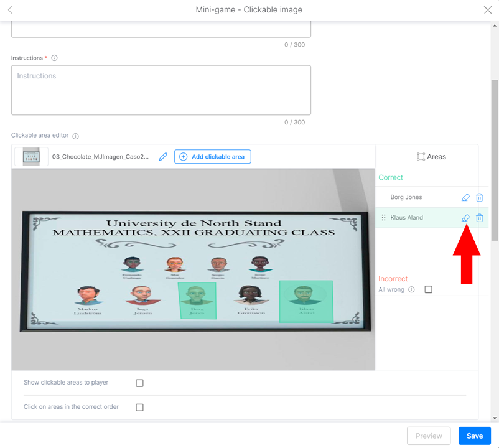Click the scrollbar down arrow

tap(495, 418)
